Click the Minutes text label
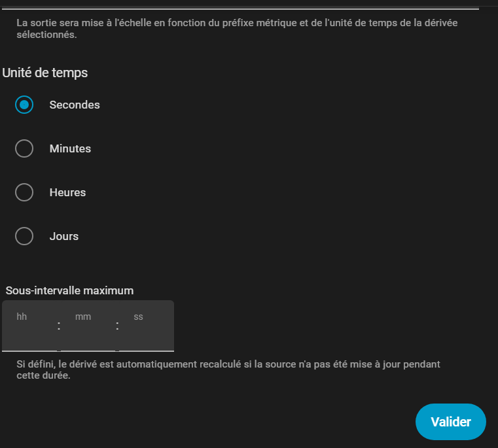Screen dimensions: 498x448 tap(70, 148)
